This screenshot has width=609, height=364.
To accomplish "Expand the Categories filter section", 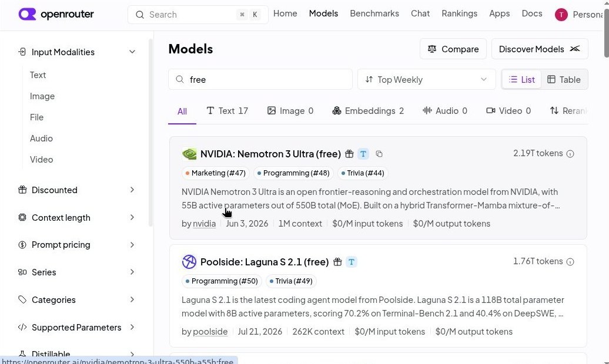I will 132,299.
